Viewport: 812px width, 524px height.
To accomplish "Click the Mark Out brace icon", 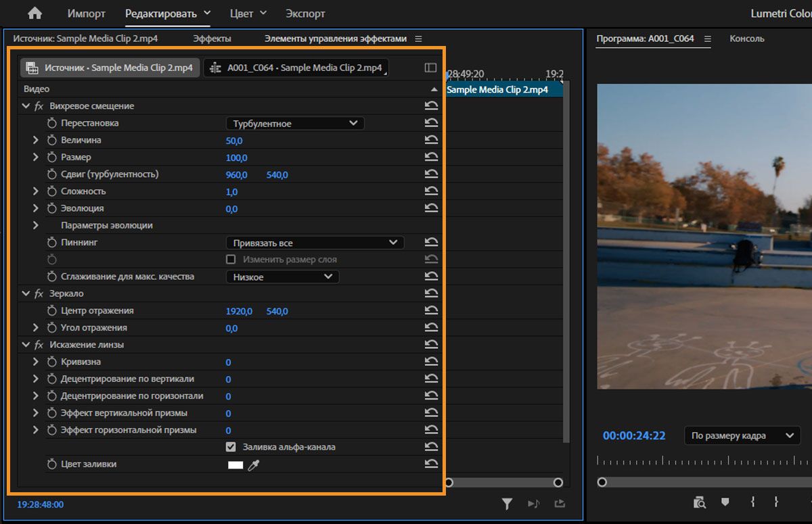I will (776, 502).
